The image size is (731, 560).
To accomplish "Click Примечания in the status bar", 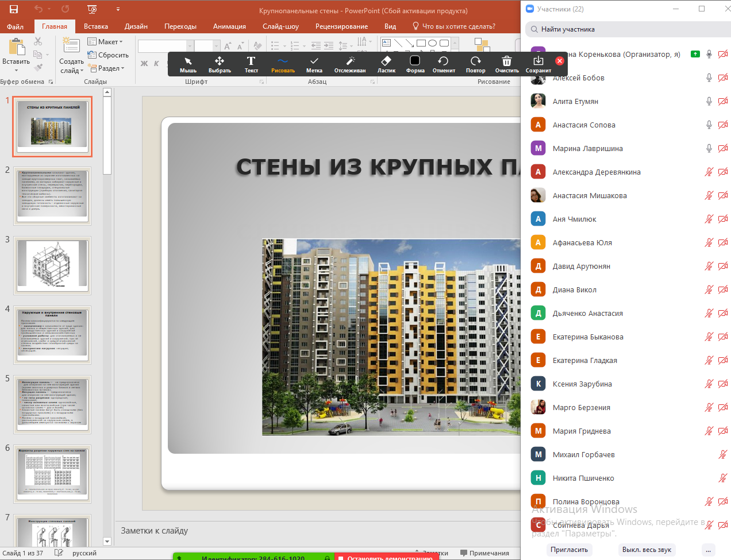I will click(484, 553).
